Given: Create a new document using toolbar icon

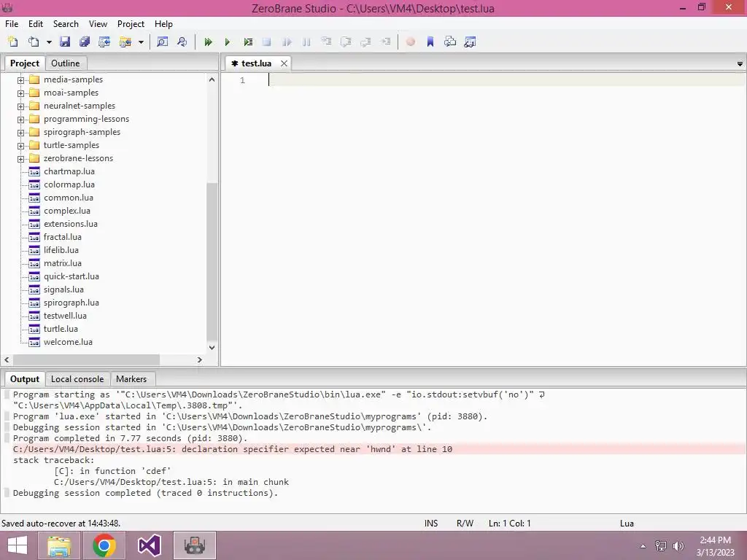Looking at the screenshot, I should click(x=13, y=42).
